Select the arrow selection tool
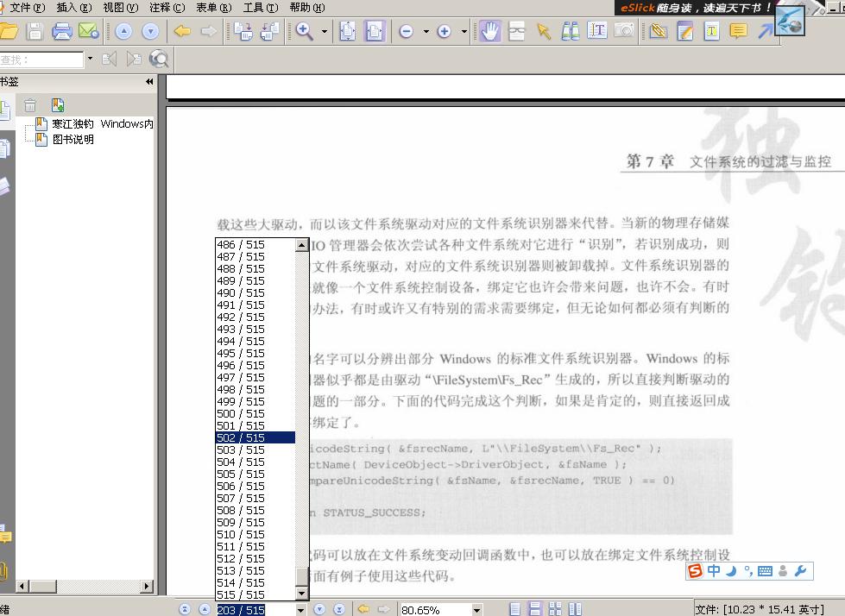845x616 pixels. point(543,31)
